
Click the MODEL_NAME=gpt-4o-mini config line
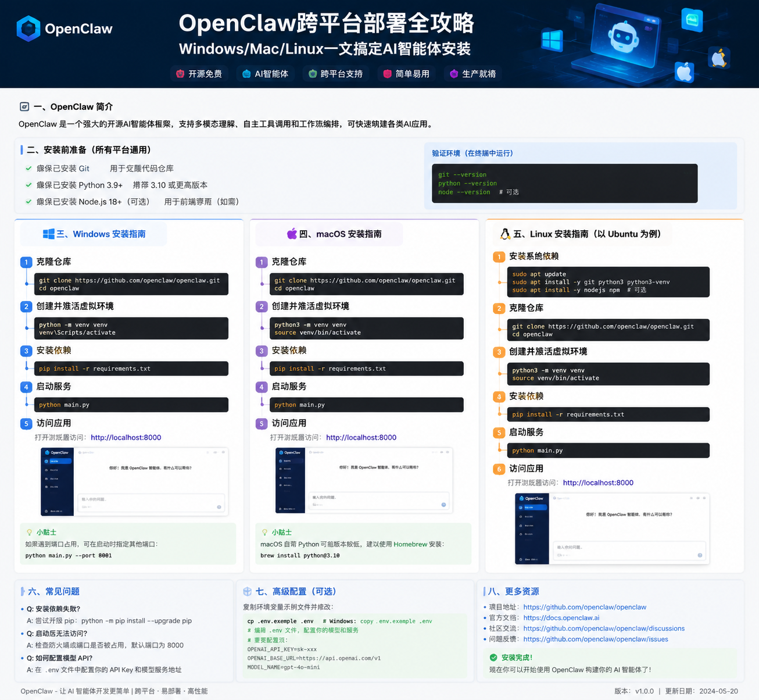(x=284, y=667)
